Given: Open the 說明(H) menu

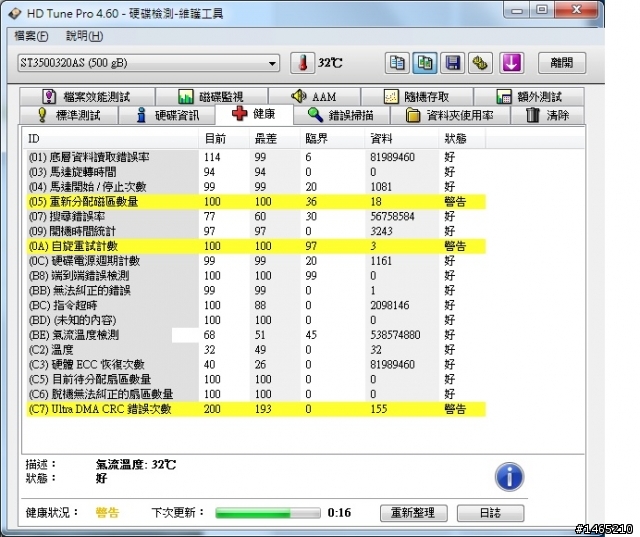Looking at the screenshot, I should [x=84, y=36].
